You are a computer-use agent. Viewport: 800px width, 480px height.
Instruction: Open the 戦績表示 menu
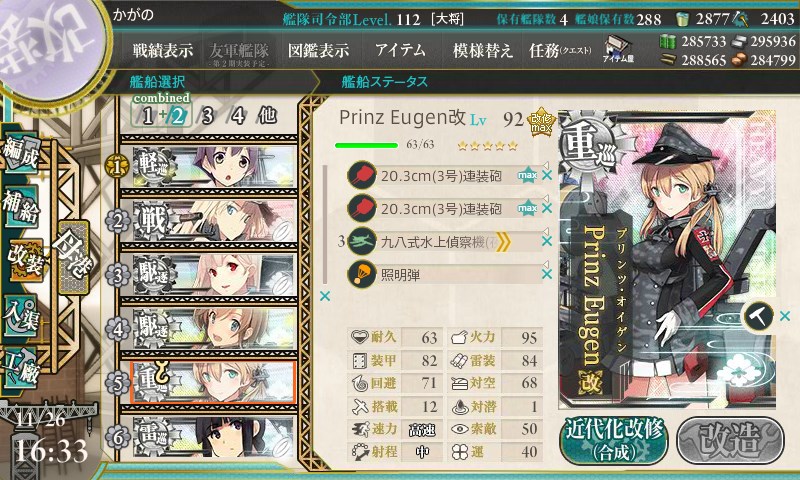point(163,50)
